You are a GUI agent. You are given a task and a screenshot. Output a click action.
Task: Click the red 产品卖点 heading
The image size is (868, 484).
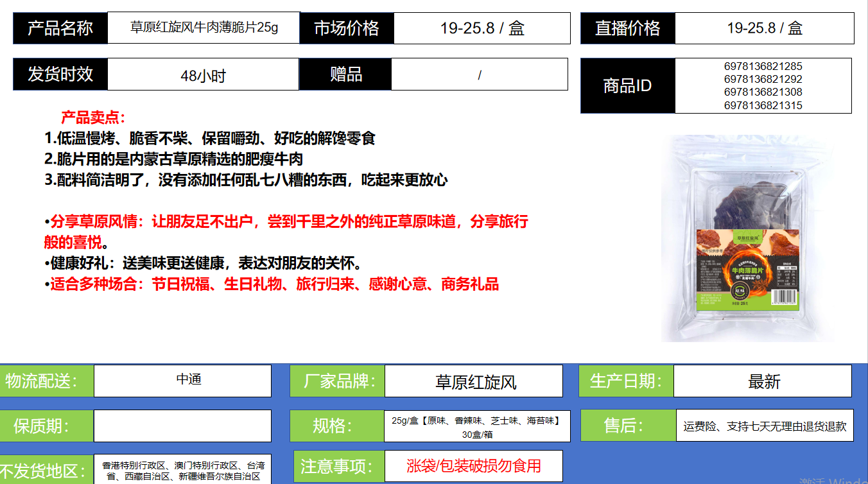tap(93, 117)
